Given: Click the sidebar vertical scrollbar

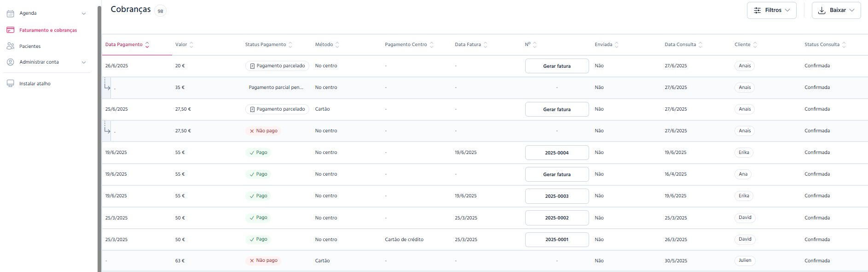Looking at the screenshot, I should (99, 138).
